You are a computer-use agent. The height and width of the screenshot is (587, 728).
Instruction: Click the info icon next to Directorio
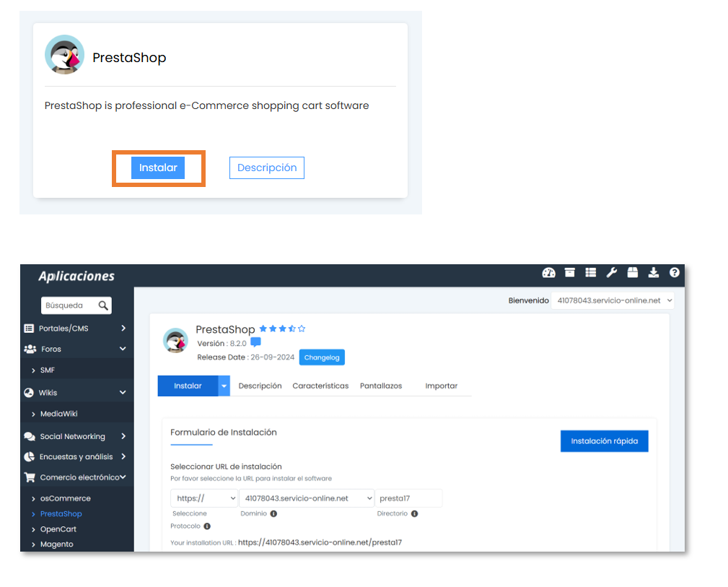[x=414, y=513]
